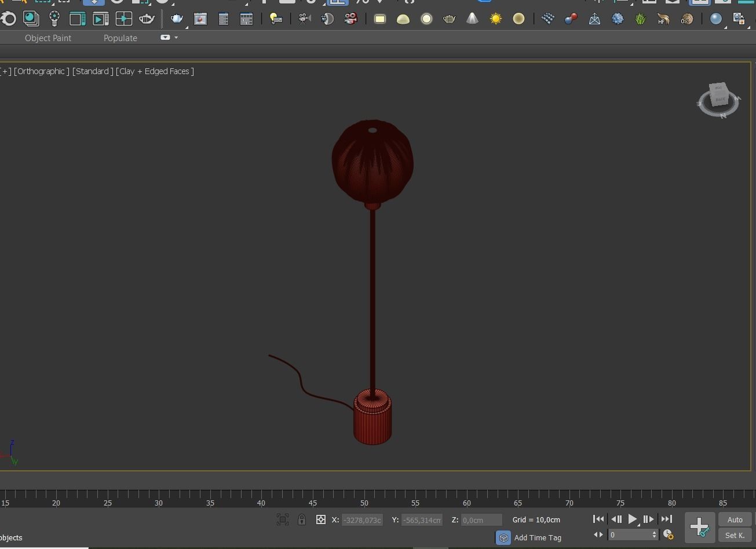The image size is (756, 549).
Task: Click the play-in-window preview icon
Action: pos(100,19)
